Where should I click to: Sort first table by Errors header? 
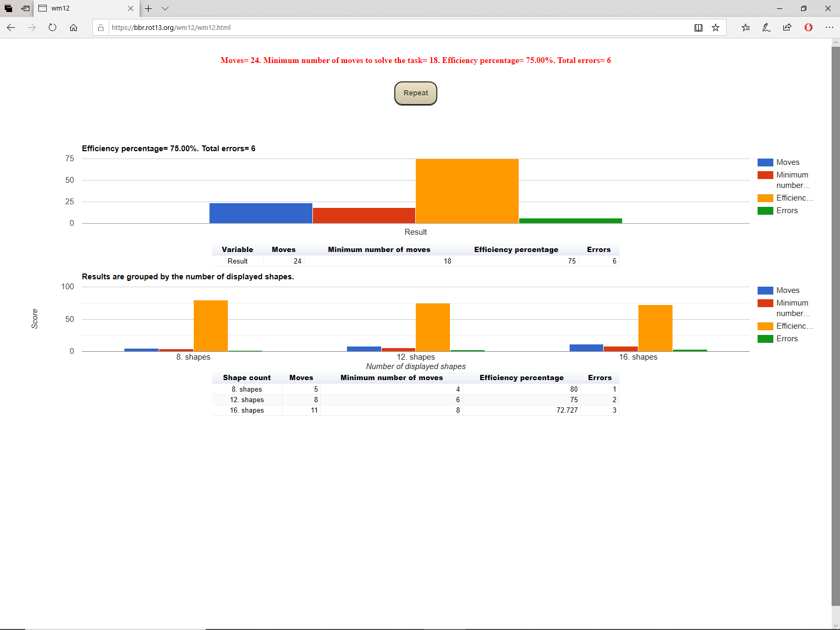(x=598, y=249)
